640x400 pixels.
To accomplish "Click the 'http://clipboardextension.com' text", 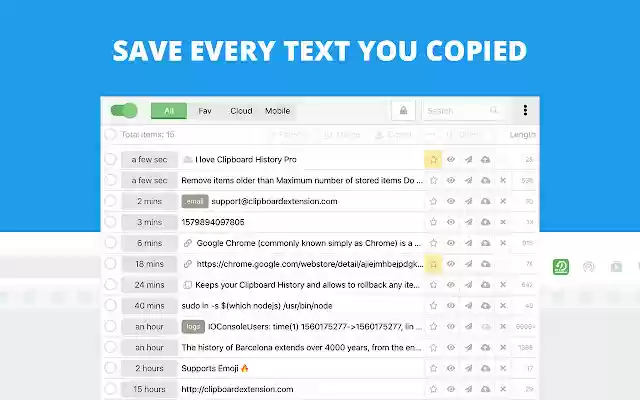I will tap(237, 389).
